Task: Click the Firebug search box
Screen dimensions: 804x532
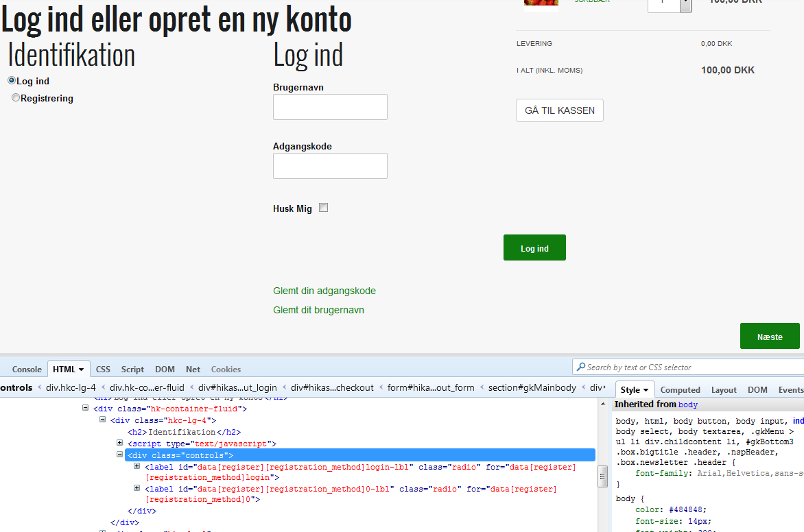Action: coord(688,367)
